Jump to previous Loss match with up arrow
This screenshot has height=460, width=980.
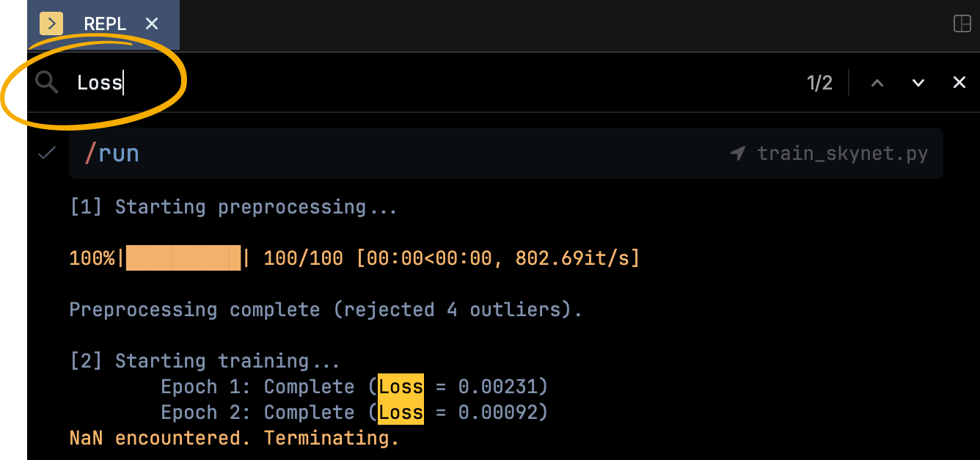click(x=877, y=82)
